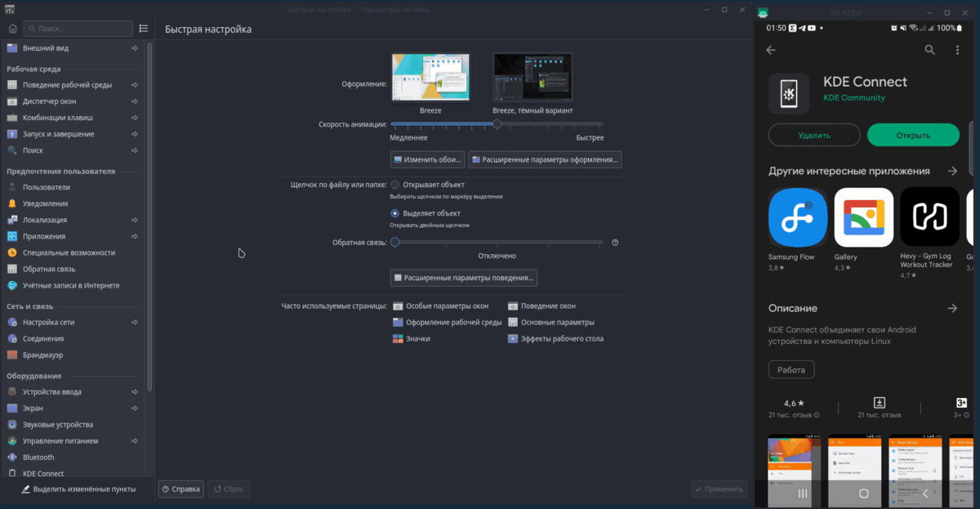Screen dimensions: 980x509
Task: Click the Комбинации клавиш icon
Action: tap(12, 118)
